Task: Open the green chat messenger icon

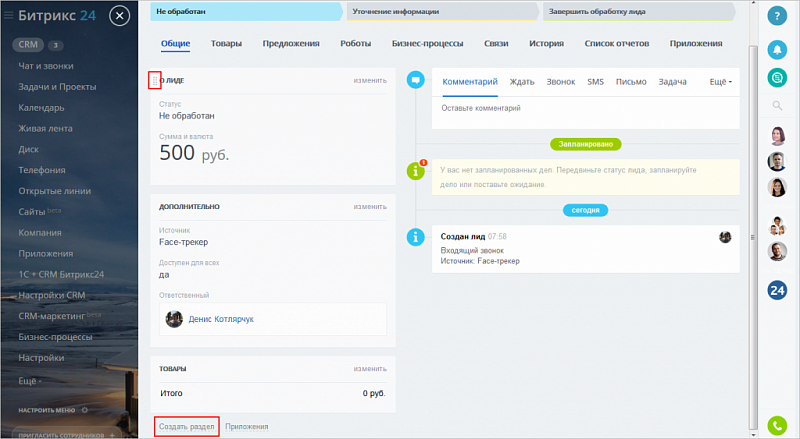Action: (777, 77)
